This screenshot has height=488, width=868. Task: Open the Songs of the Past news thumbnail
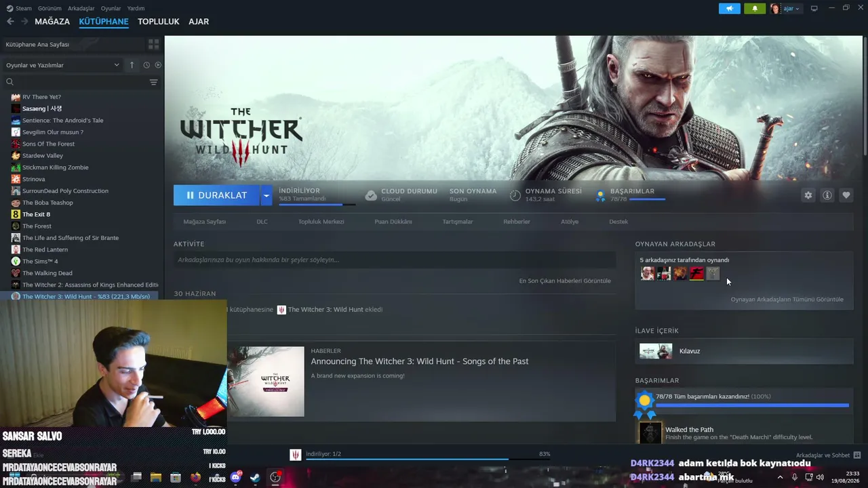(266, 382)
